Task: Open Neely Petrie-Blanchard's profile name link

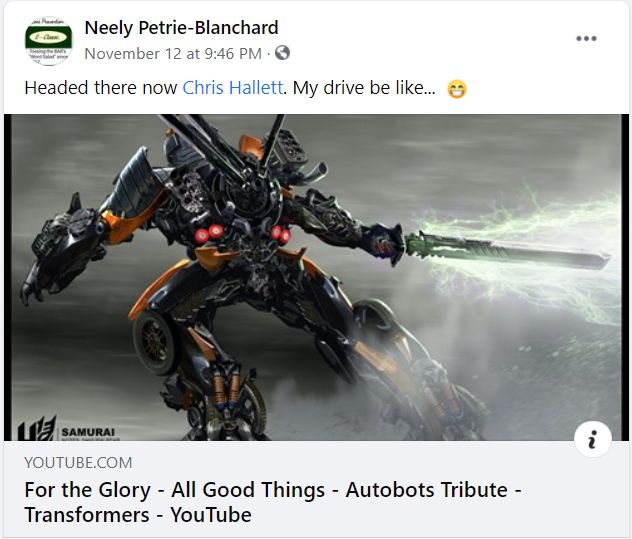Action: pos(181,27)
